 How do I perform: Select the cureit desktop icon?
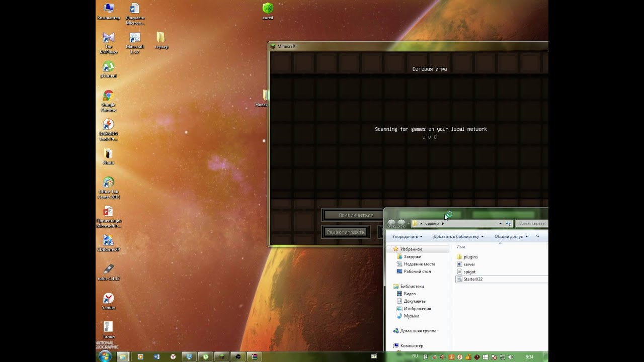(268, 11)
